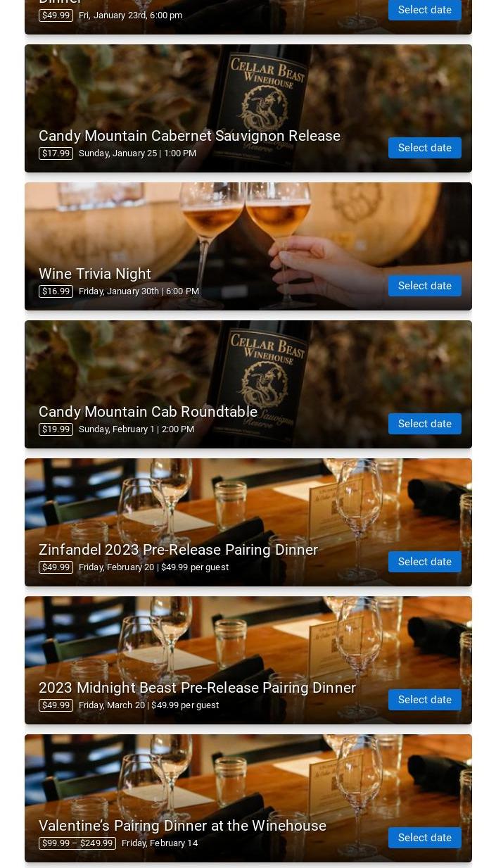Click the Friday, February 14 date text
This screenshot has height=868, width=496.
(x=160, y=843)
